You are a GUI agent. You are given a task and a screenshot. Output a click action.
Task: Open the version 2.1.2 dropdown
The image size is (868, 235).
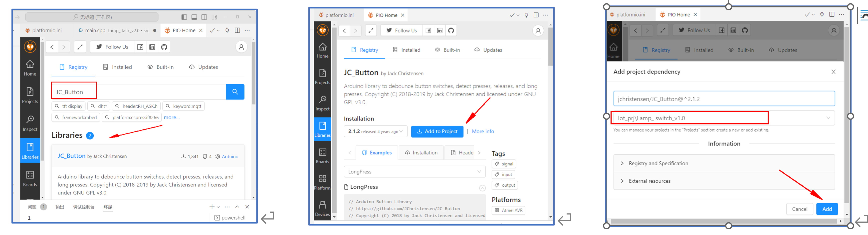[x=375, y=131]
